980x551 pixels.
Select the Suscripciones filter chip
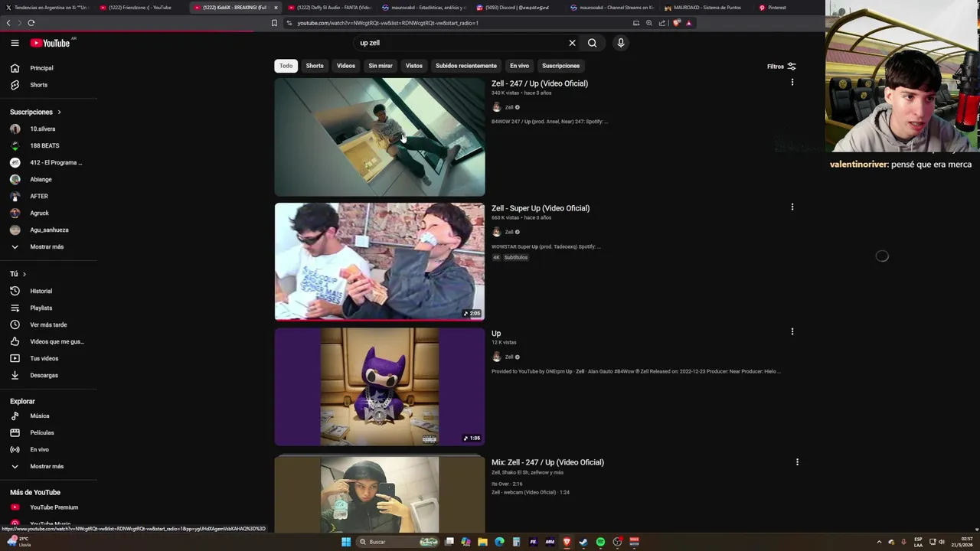point(561,66)
